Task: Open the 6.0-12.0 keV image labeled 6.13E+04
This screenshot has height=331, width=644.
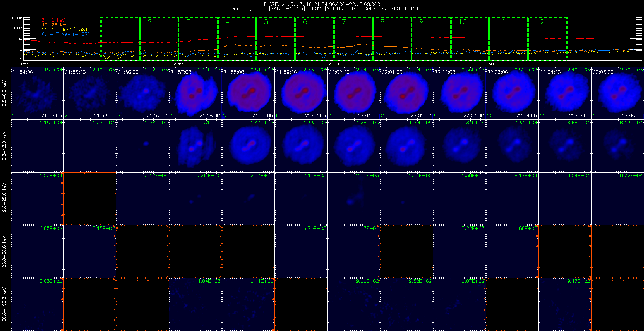Action: point(618,145)
